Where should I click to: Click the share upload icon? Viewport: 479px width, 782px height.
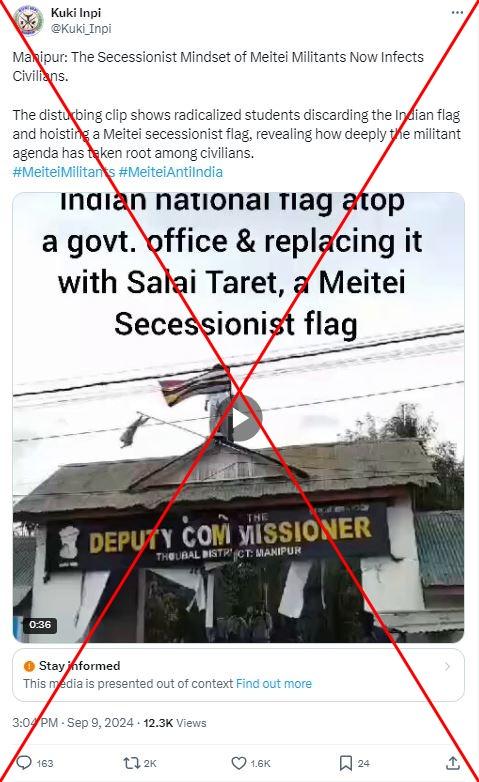453,763
